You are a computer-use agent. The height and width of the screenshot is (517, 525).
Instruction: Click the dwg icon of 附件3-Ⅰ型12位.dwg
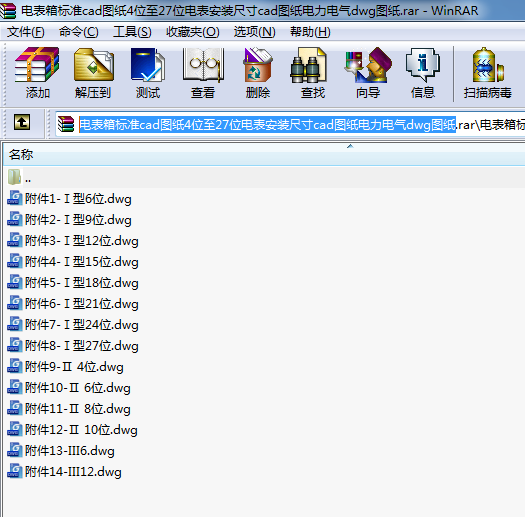(14, 240)
